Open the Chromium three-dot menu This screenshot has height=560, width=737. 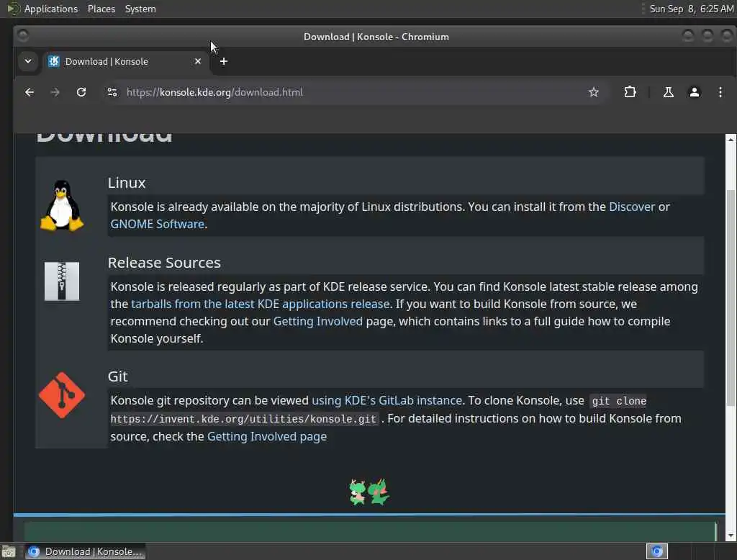[x=720, y=92]
